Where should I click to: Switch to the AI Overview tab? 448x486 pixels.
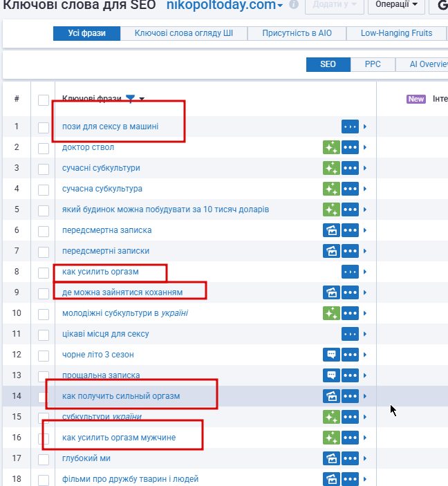pyautogui.click(x=422, y=64)
